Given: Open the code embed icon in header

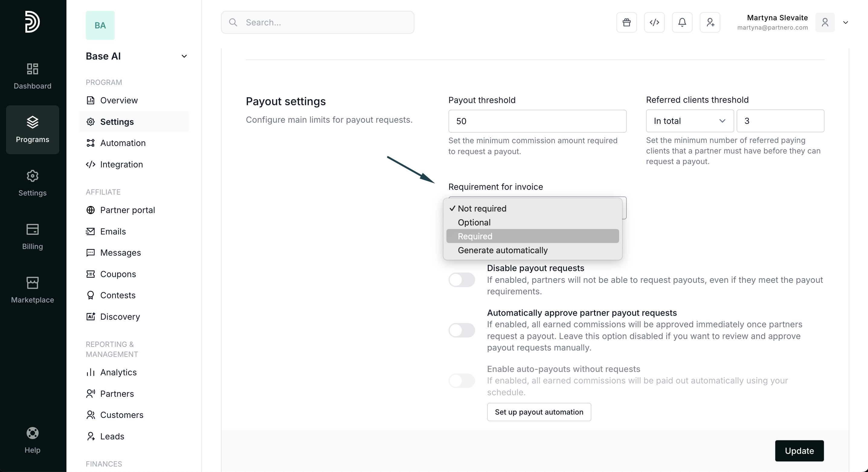Looking at the screenshot, I should coord(654,22).
